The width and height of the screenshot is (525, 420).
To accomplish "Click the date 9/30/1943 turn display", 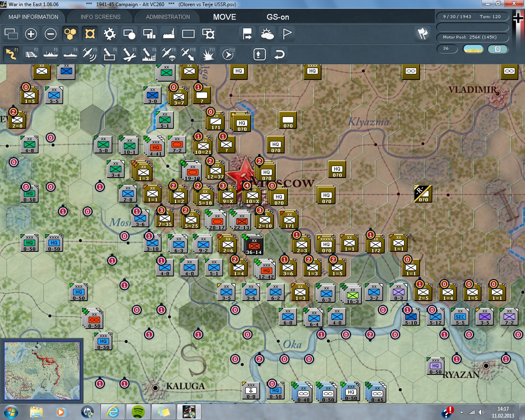I will pos(472,17).
